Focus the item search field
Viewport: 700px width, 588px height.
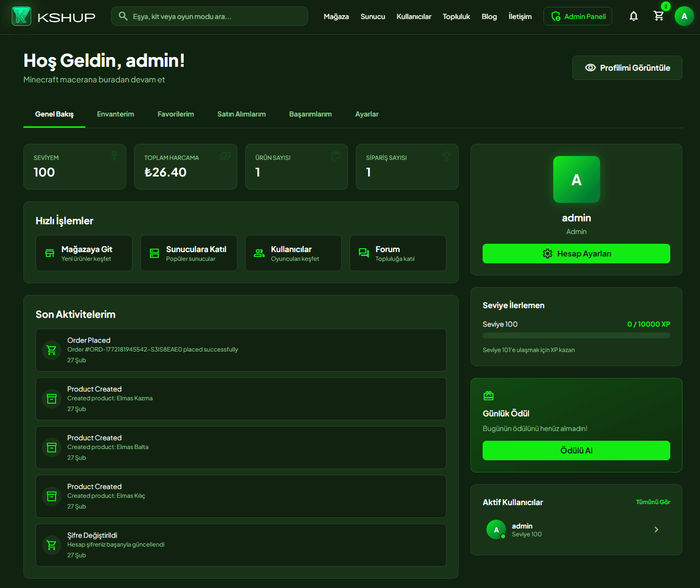tap(210, 16)
